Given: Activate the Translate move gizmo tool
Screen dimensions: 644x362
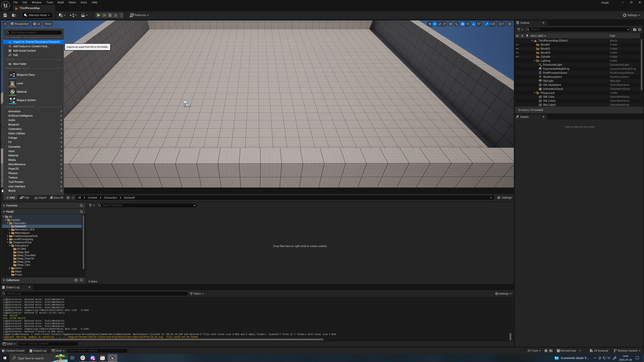Looking at the screenshot, I should [x=435, y=24].
